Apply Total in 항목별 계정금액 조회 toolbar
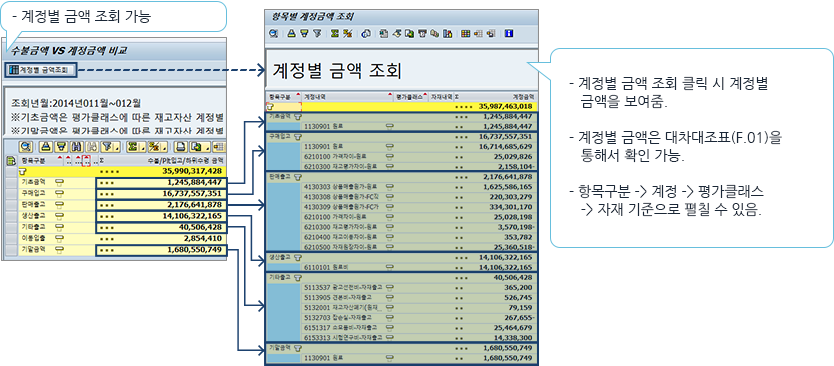 click(x=335, y=34)
